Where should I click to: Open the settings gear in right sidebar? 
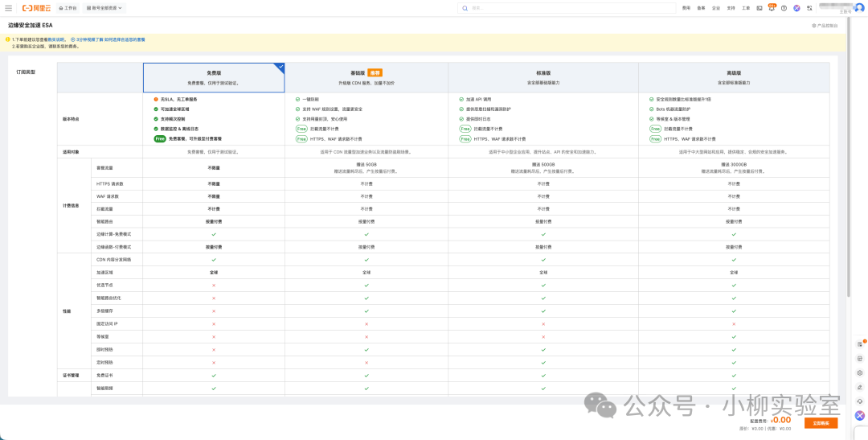(x=860, y=372)
